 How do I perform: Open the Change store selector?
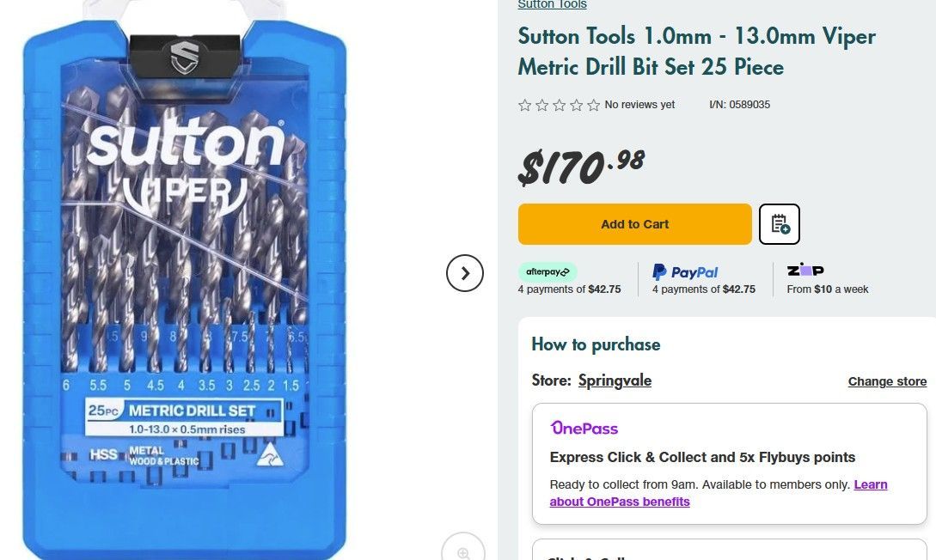[887, 381]
